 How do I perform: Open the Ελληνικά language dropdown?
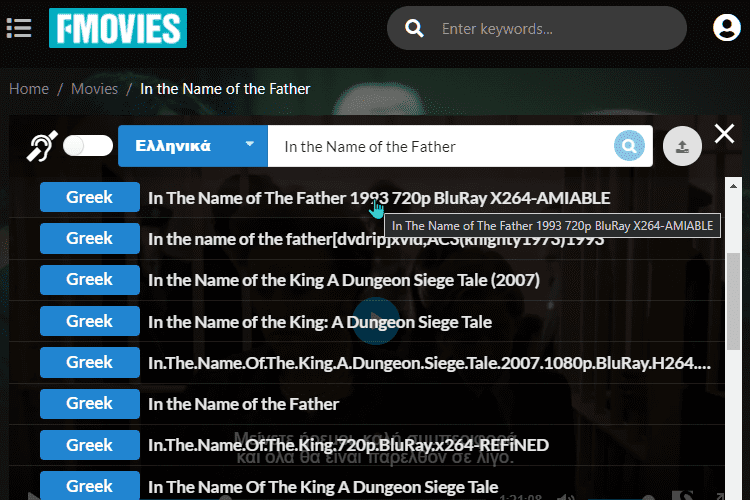click(x=193, y=146)
